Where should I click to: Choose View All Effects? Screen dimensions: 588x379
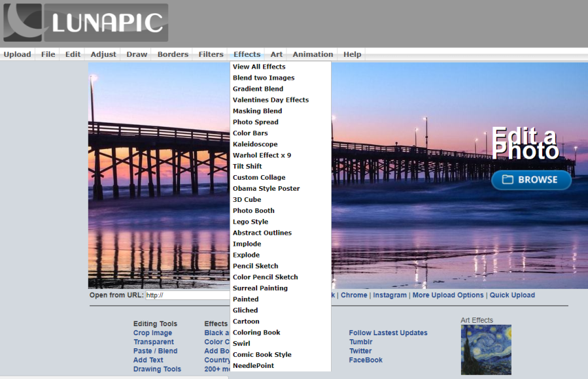[259, 67]
